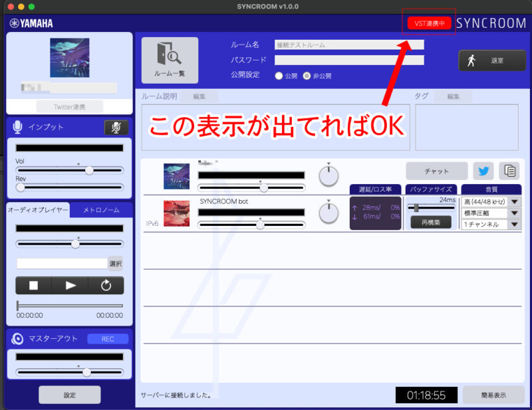Minimize the window with yellow button

pyautogui.click(x=21, y=7)
